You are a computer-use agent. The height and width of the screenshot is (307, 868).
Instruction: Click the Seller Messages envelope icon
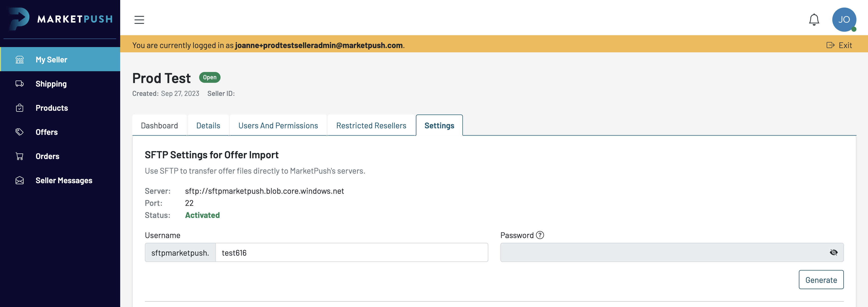20,180
